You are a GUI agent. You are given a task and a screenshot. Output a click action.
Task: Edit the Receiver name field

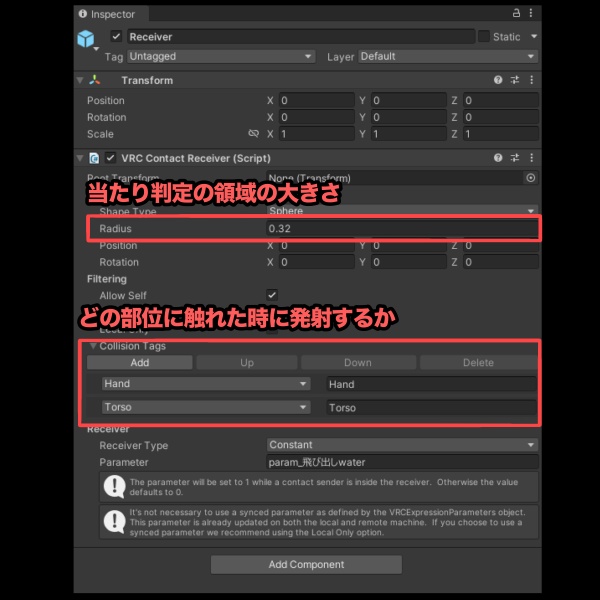pos(301,37)
